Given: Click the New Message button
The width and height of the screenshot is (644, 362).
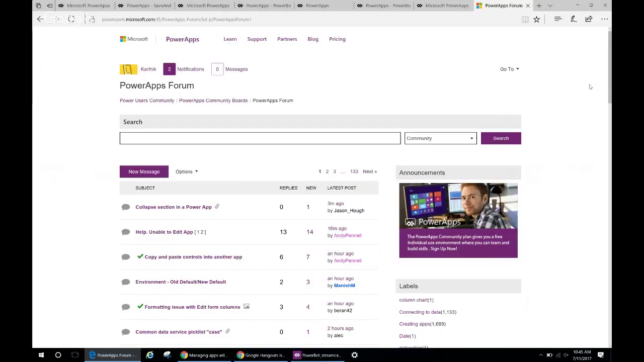Looking at the screenshot, I should (144, 171).
